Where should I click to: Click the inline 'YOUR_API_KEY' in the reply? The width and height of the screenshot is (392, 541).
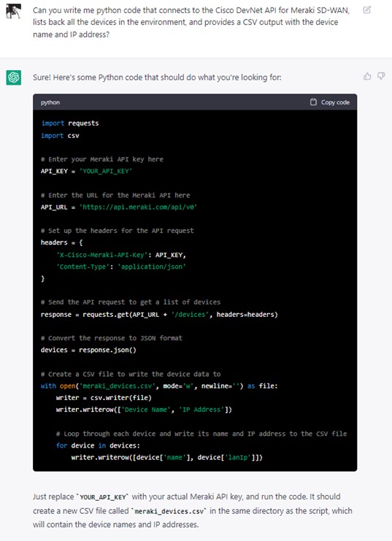point(104,497)
